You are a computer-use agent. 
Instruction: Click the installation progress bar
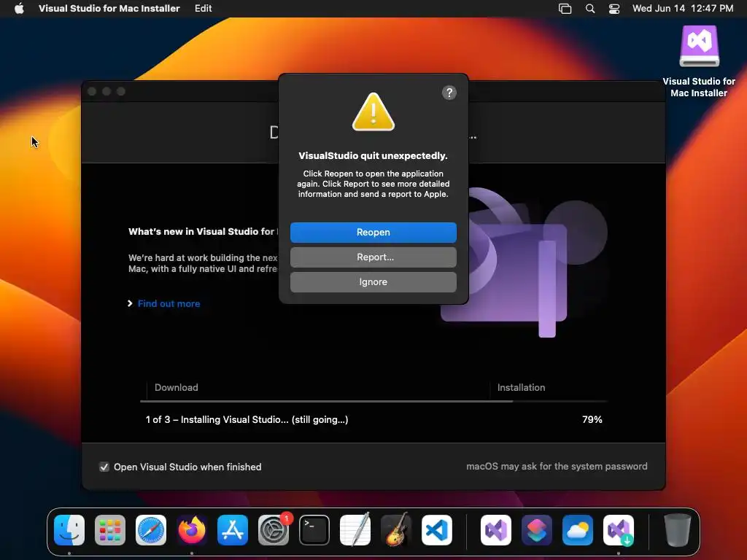click(373, 402)
